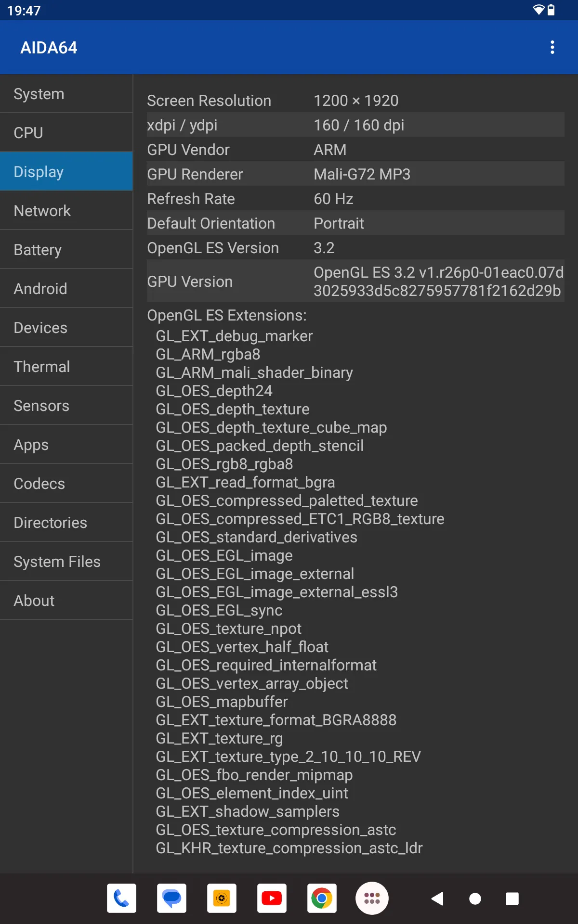
Task: Select the Screen Resolution row
Action: (355, 101)
